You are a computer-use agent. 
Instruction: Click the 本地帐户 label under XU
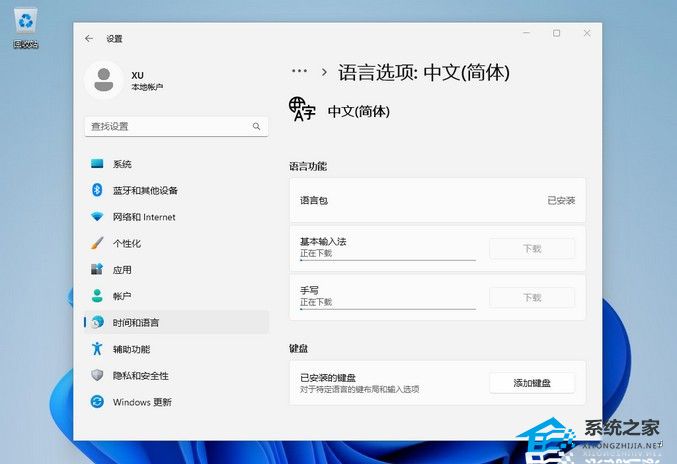click(147, 87)
